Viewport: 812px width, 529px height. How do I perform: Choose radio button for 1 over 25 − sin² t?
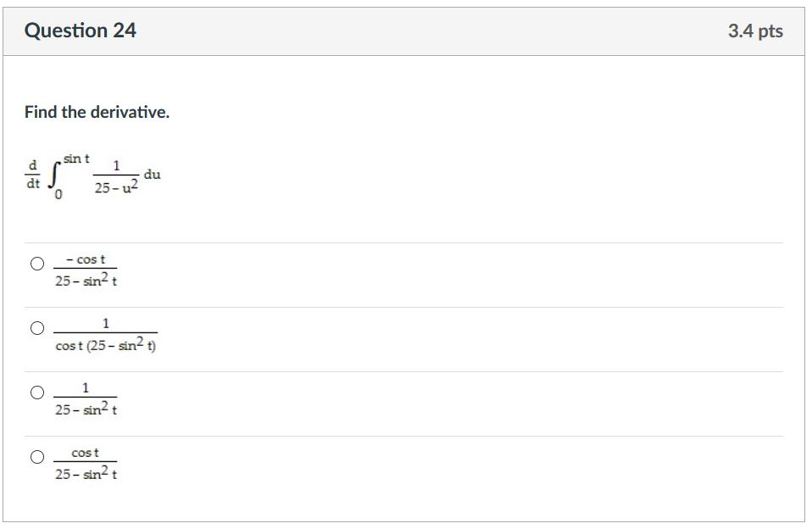(37, 393)
